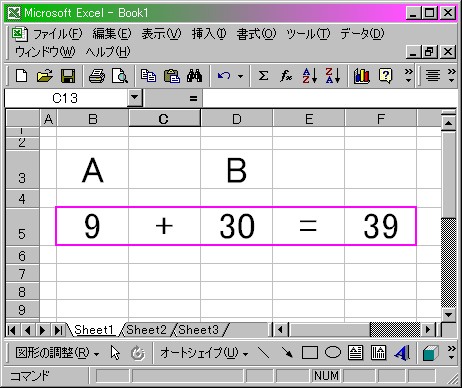Click the cell containing 9

(92, 227)
